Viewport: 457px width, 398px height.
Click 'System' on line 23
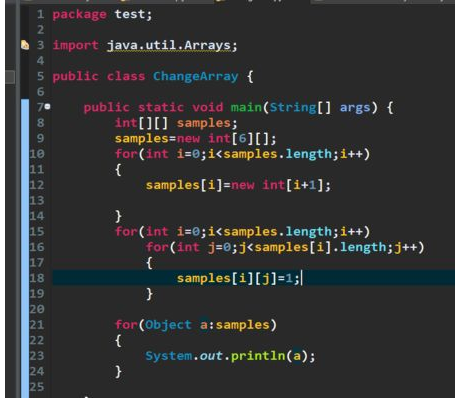[169, 356]
